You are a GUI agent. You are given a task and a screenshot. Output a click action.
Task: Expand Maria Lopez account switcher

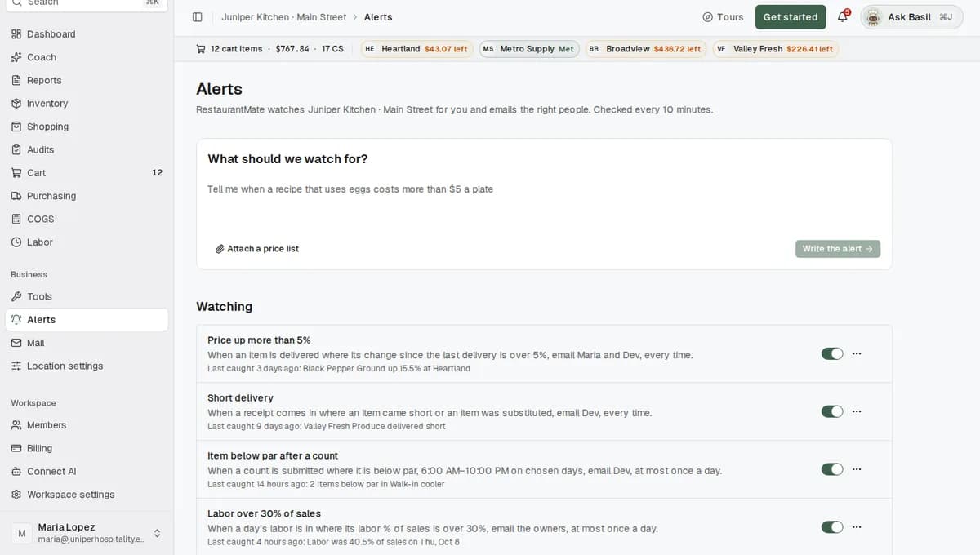tap(158, 533)
